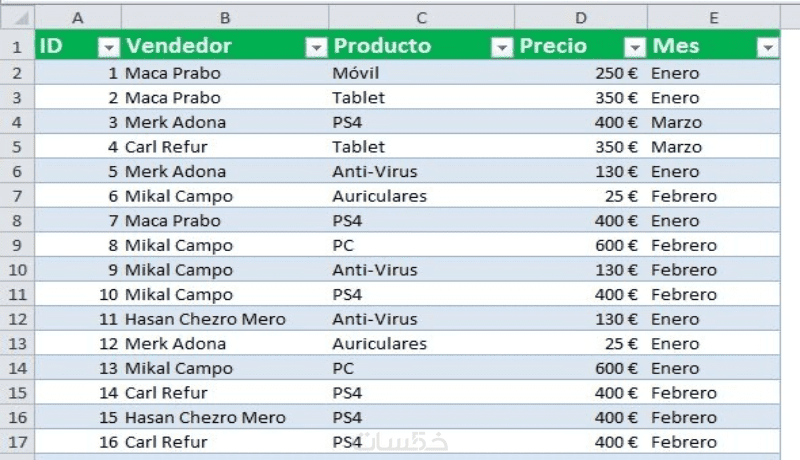
Task: Select column C header
Action: 421,17
